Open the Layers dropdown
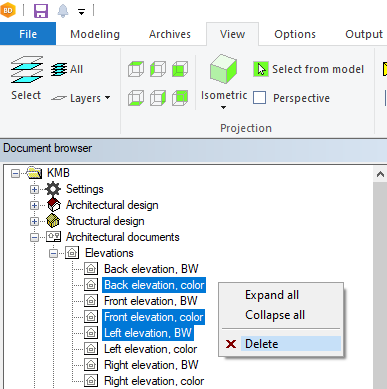This screenshot has width=387, height=389. (80, 98)
